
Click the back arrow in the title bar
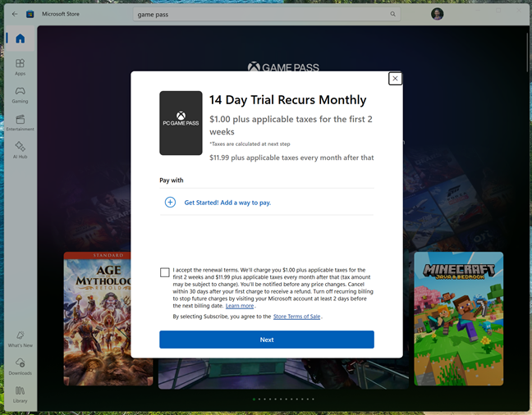point(15,14)
